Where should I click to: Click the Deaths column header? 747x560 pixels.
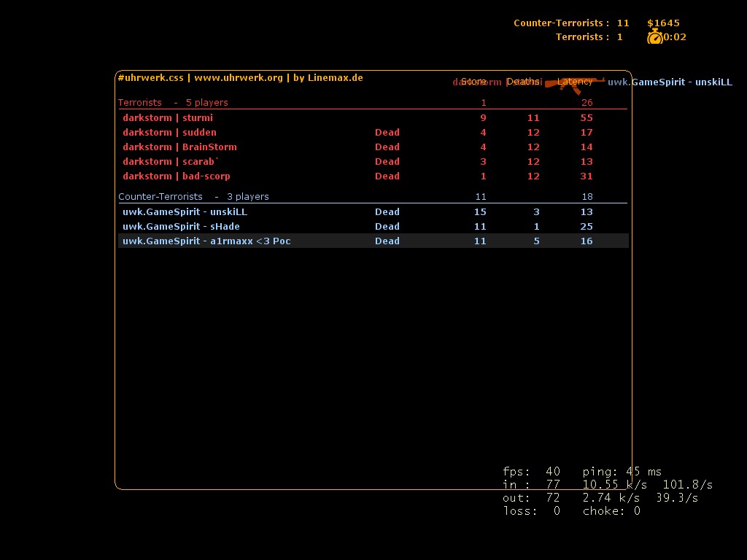523,82
